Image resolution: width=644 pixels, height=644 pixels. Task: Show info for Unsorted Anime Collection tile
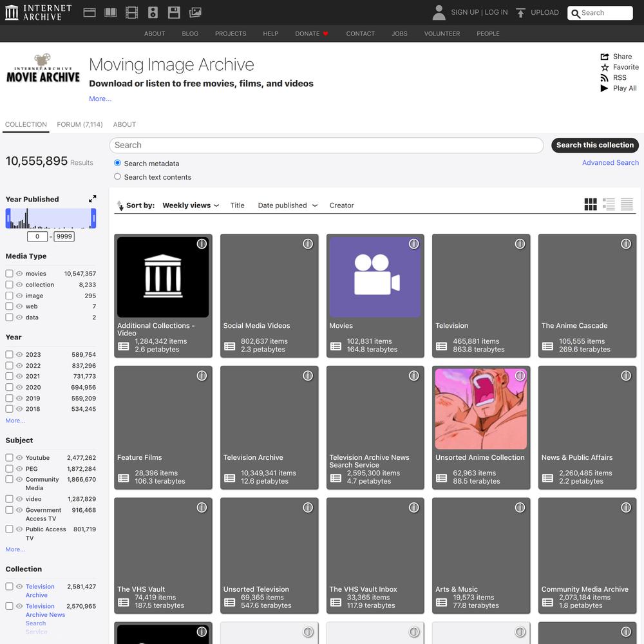click(x=520, y=376)
